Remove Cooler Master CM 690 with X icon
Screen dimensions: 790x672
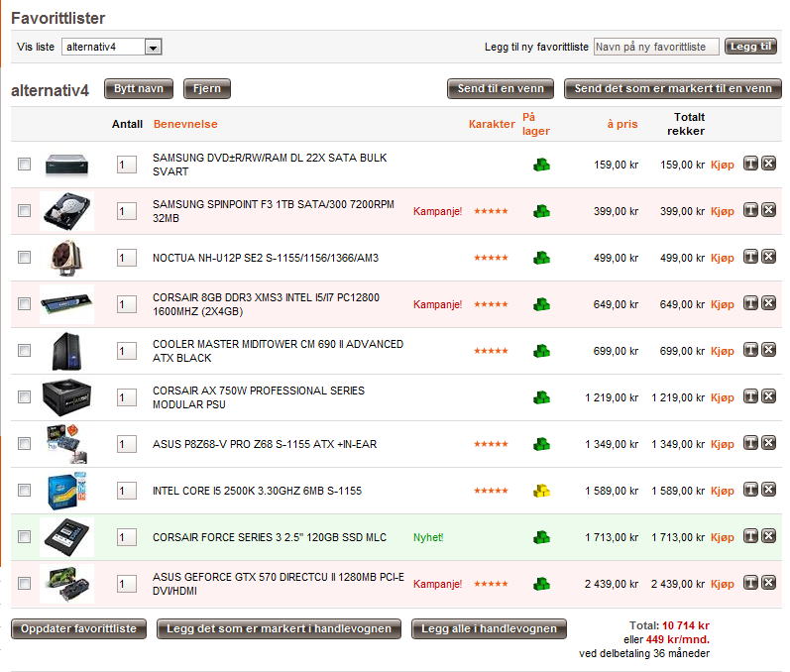click(768, 350)
